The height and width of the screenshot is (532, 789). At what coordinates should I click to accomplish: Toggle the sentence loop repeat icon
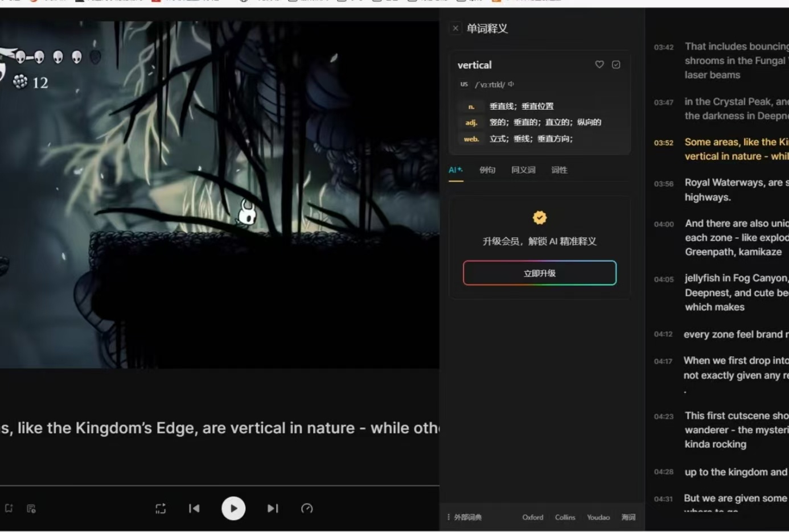click(x=161, y=509)
